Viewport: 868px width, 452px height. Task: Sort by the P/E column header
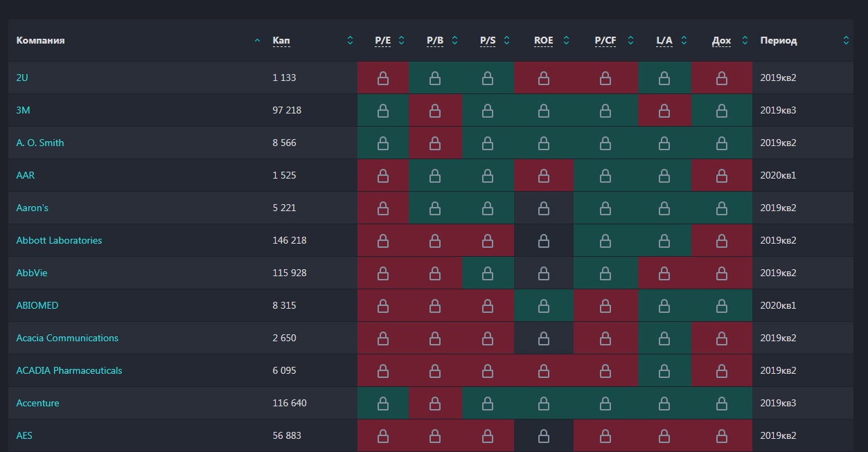(x=383, y=41)
